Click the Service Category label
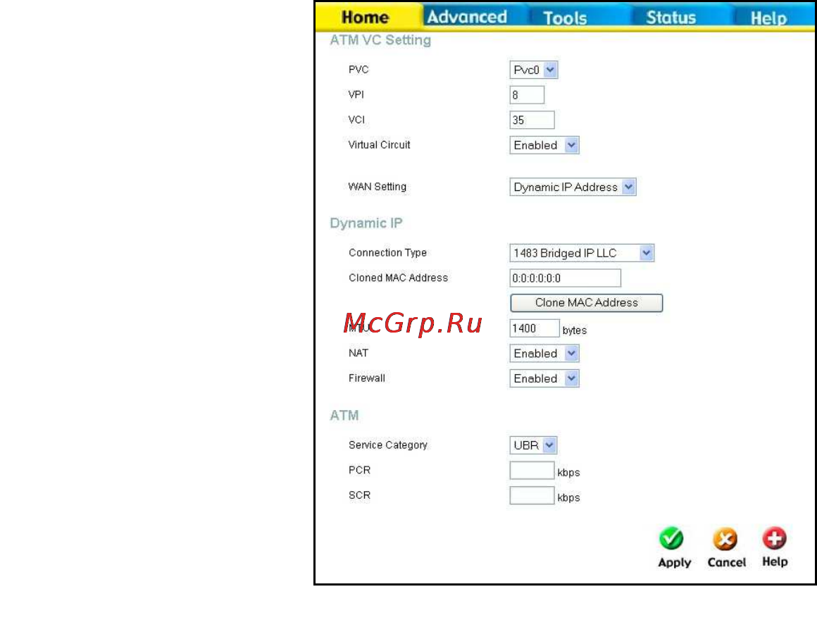Viewport: 817px width, 644px height. 387,445
